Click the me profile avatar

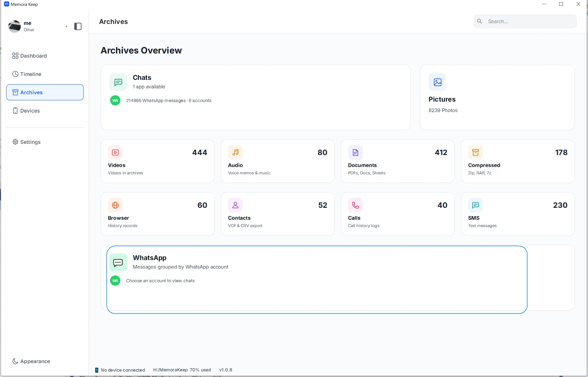(14, 26)
